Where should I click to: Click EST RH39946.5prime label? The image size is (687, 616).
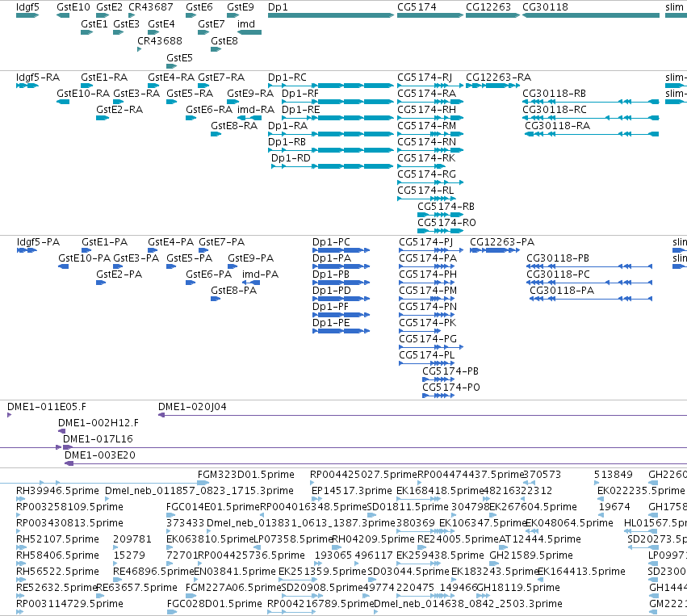click(57, 491)
